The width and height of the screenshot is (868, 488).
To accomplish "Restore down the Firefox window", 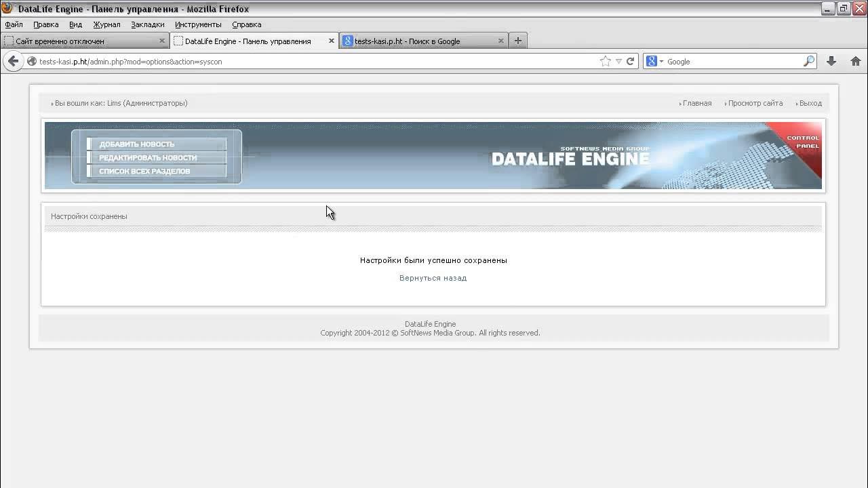I will click(844, 8).
